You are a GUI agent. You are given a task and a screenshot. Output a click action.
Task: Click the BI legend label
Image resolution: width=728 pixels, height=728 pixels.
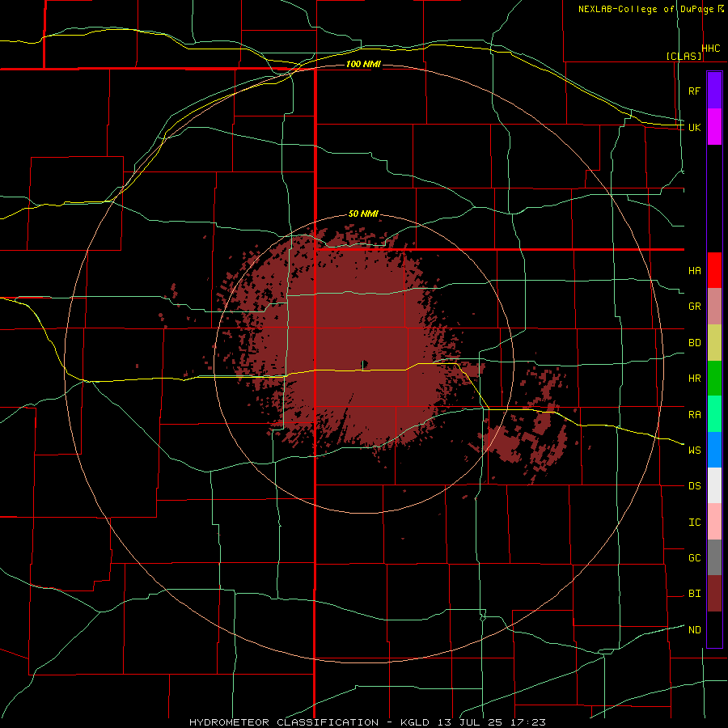point(695,594)
